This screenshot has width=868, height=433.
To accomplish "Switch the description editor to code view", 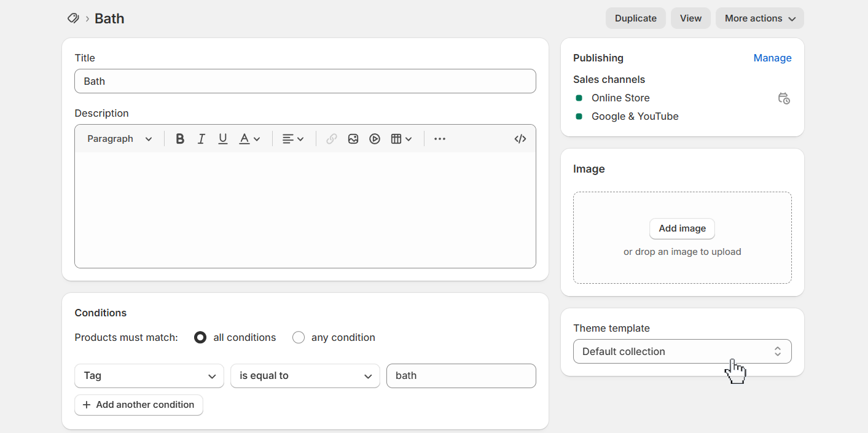I will tap(520, 138).
